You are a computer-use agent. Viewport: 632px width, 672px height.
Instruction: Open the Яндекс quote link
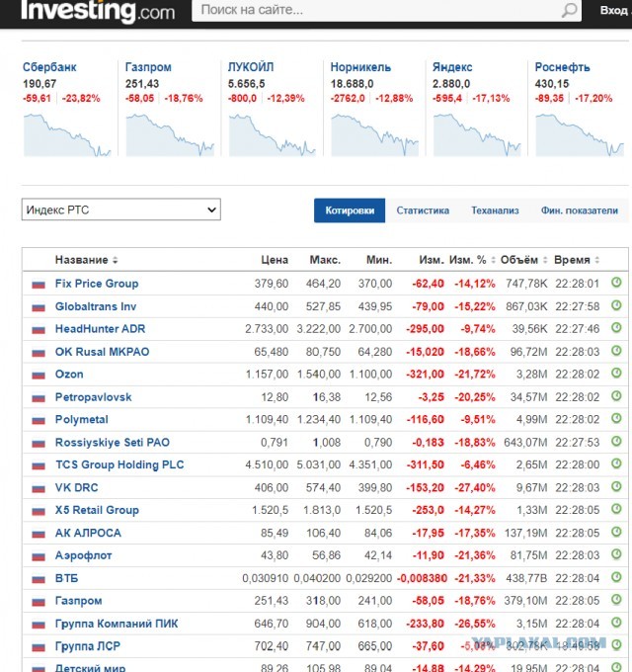click(x=452, y=67)
